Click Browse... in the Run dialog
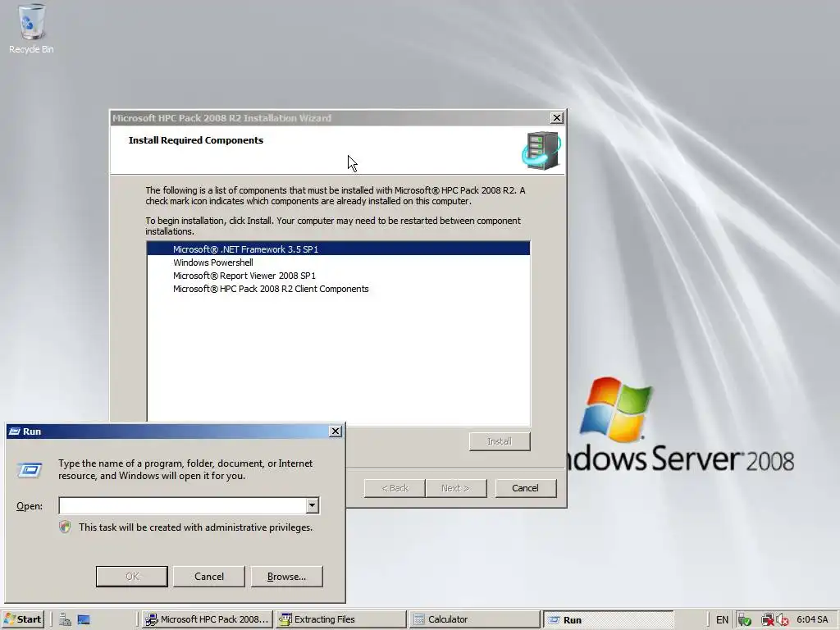The image size is (840, 630). [x=286, y=577]
